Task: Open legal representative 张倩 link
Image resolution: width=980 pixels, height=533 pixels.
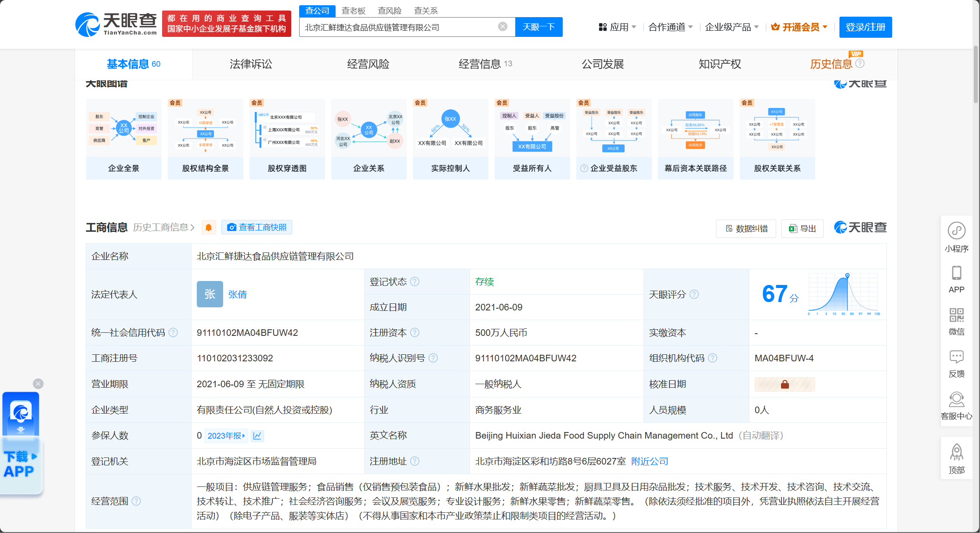Action: (x=237, y=294)
